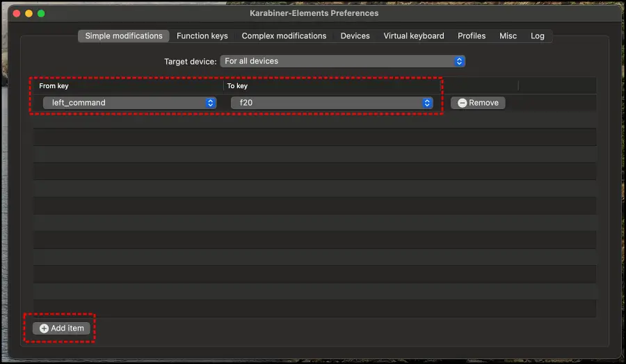Switch to the Simple modifications tab
Image resolution: width=626 pixels, height=364 pixels.
123,36
